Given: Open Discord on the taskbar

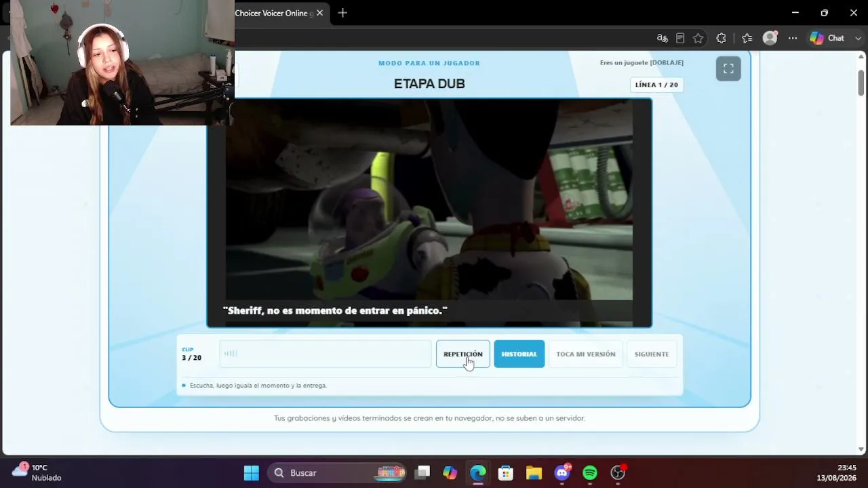Looking at the screenshot, I should (x=562, y=473).
